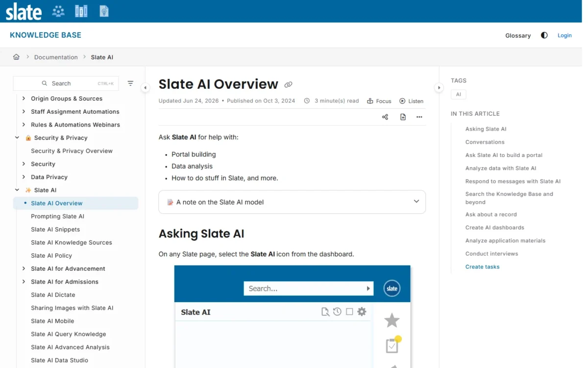Open the sidebar filter icon

tap(130, 83)
